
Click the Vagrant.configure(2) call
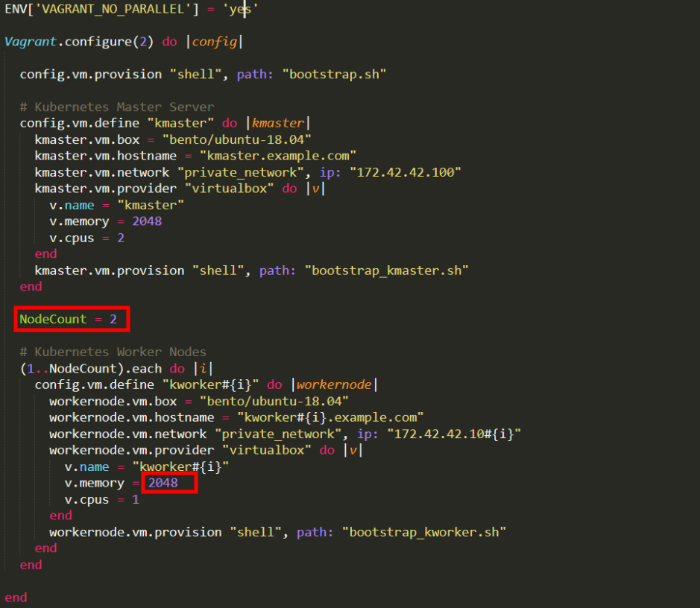[79, 42]
